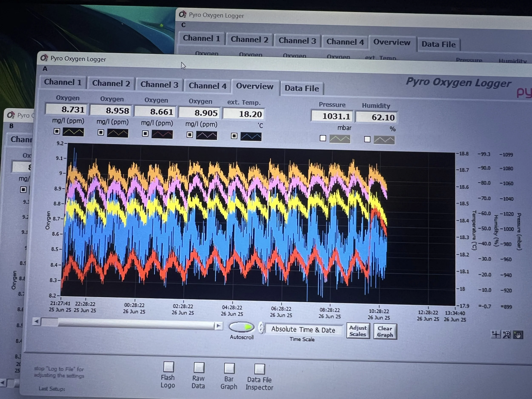Check the Flash Logo box
Image resolution: width=532 pixels, height=399 pixels.
click(x=169, y=367)
